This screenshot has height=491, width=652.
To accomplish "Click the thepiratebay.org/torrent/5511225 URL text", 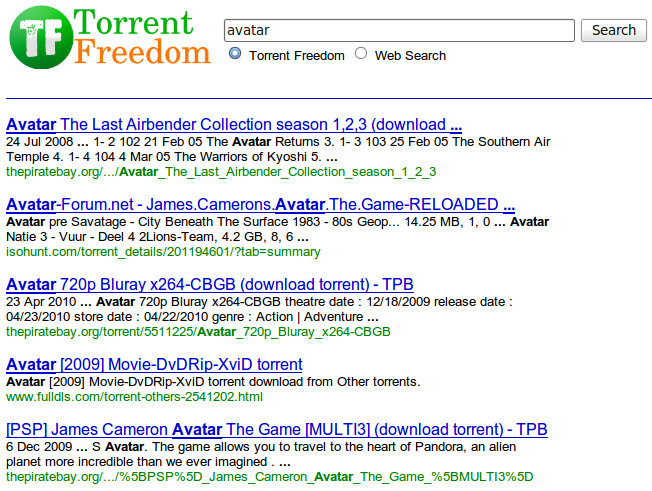I will [198, 332].
